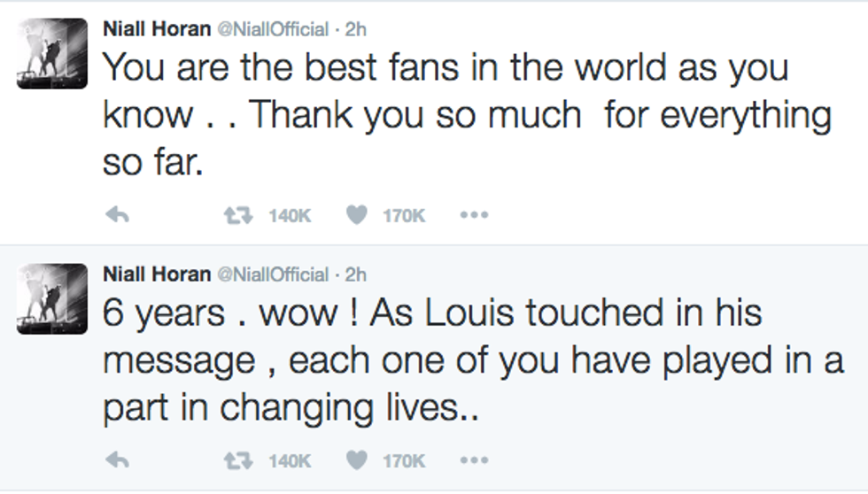The height and width of the screenshot is (494, 868).
Task: Like the '6 years . wow' tweet
Action: click(357, 460)
